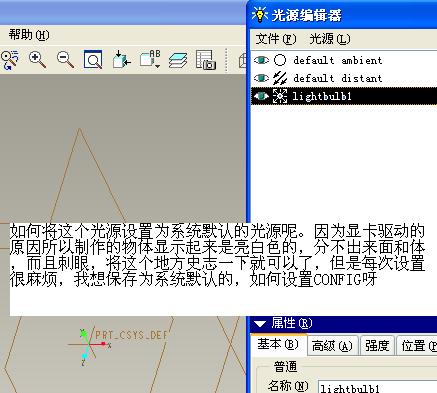Select the zoom out magnifier tool
Viewport: 437px width, 393px height.
[65, 60]
